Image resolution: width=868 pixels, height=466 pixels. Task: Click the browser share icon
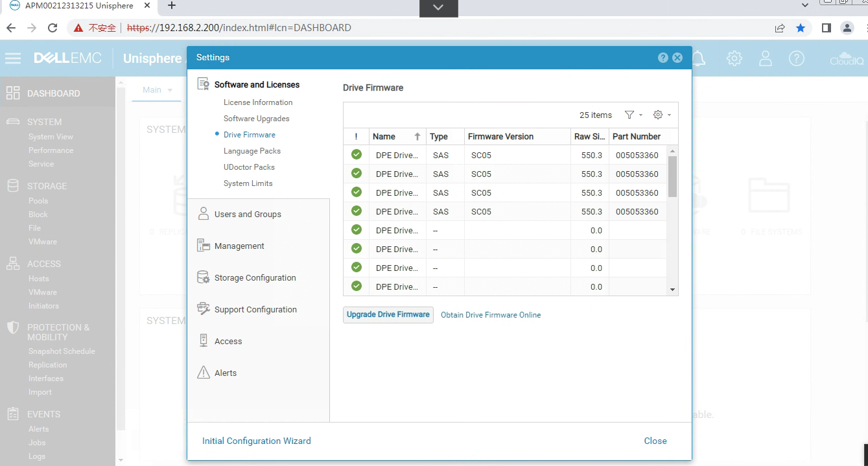[780, 28]
